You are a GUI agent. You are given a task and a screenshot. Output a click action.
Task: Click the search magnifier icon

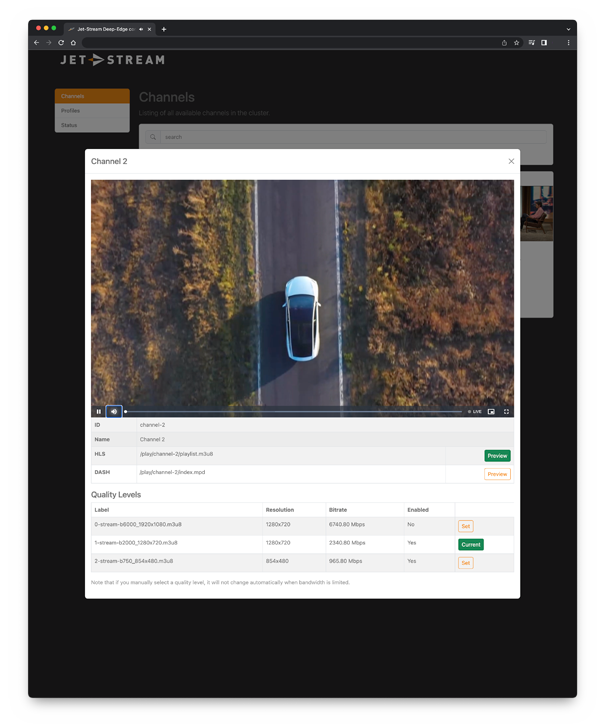(153, 137)
